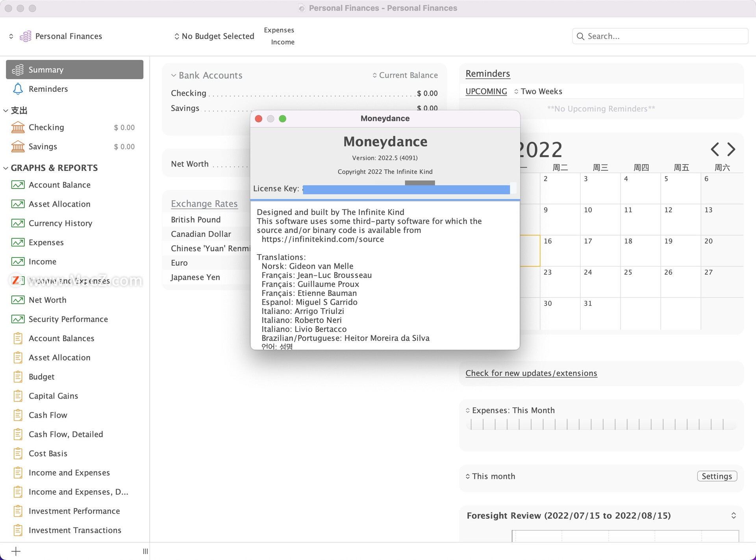This screenshot has width=756, height=560.
Task: Click the Expenses budget bar label
Action: click(279, 30)
